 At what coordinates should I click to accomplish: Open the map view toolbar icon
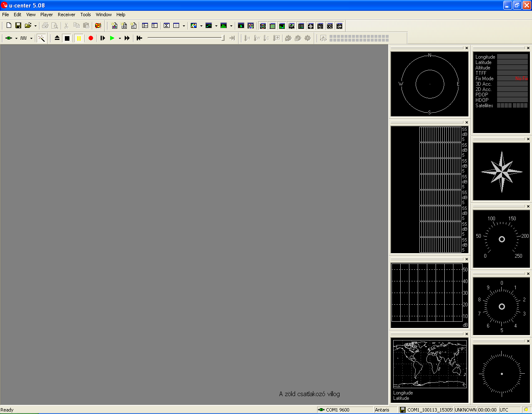[x=194, y=26]
